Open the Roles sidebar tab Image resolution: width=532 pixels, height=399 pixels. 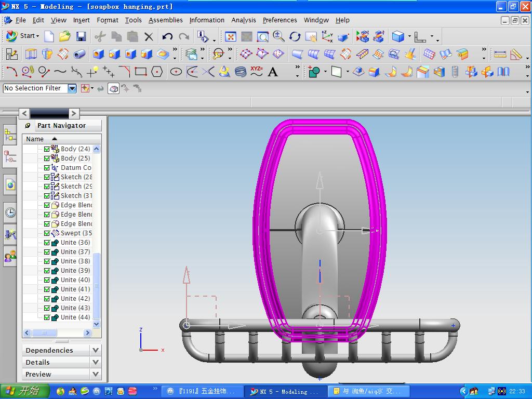click(10, 256)
